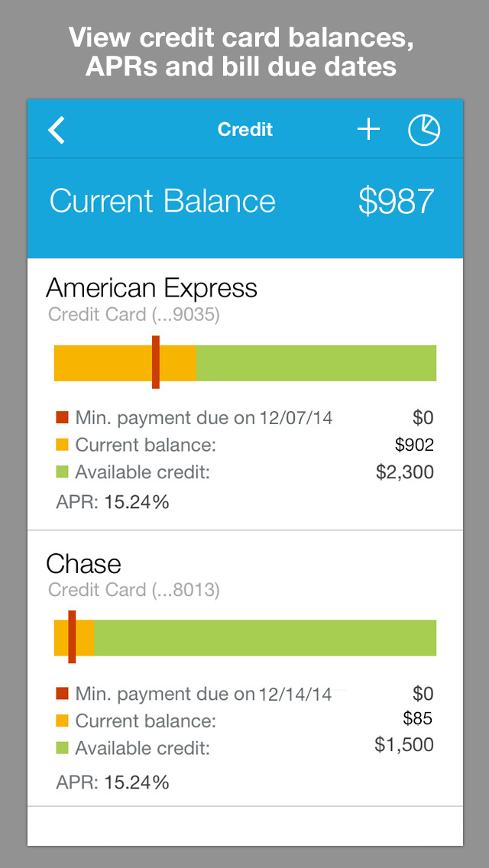Image resolution: width=489 pixels, height=868 pixels.
Task: Tap the red minimum payment legend square for Chase
Action: click(63, 694)
